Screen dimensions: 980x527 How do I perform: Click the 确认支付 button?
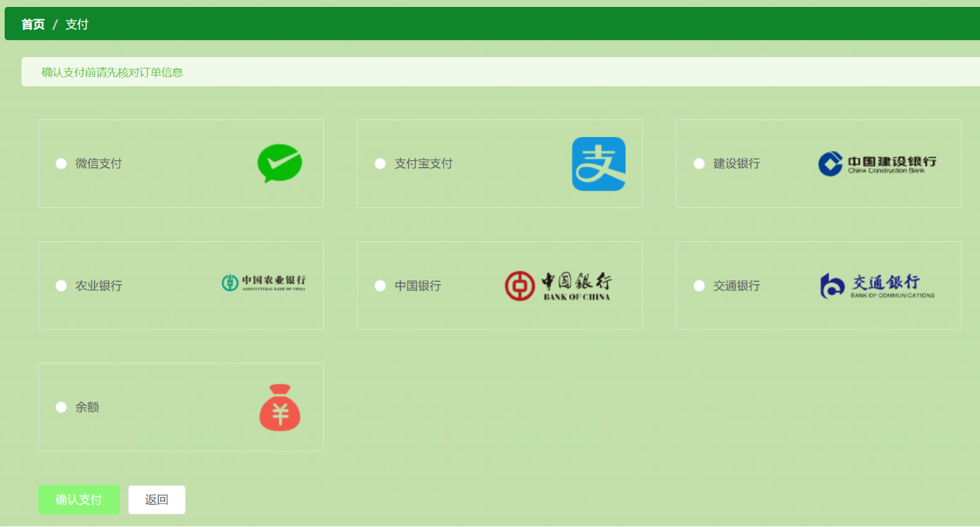click(79, 499)
